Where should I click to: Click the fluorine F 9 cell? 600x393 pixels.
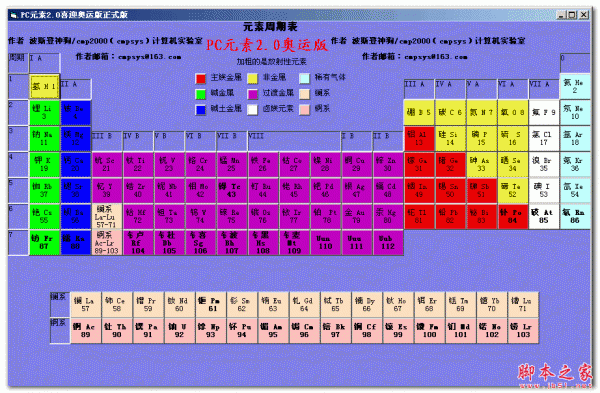(x=544, y=113)
